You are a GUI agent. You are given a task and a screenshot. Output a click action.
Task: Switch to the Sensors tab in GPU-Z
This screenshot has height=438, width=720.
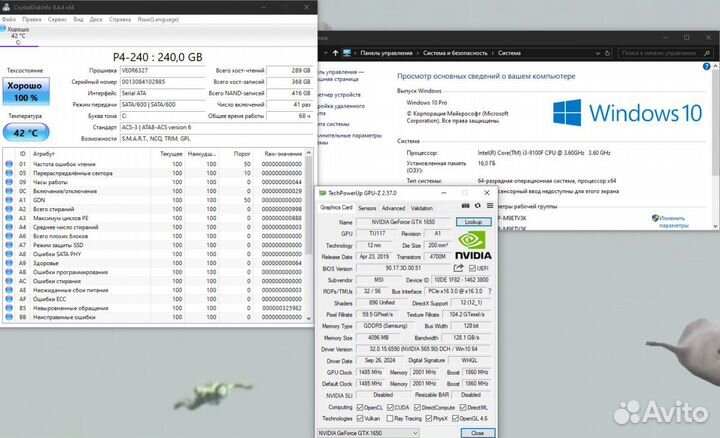pyautogui.click(x=367, y=208)
